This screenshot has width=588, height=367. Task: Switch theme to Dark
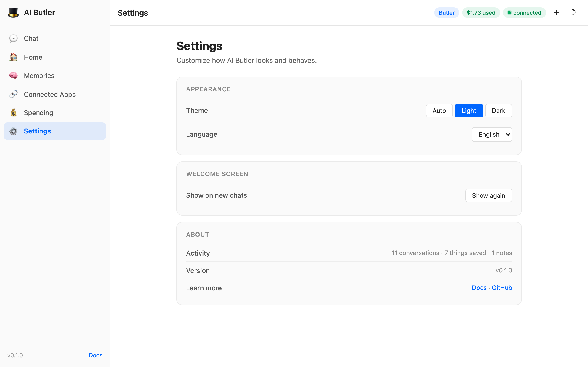click(x=498, y=110)
